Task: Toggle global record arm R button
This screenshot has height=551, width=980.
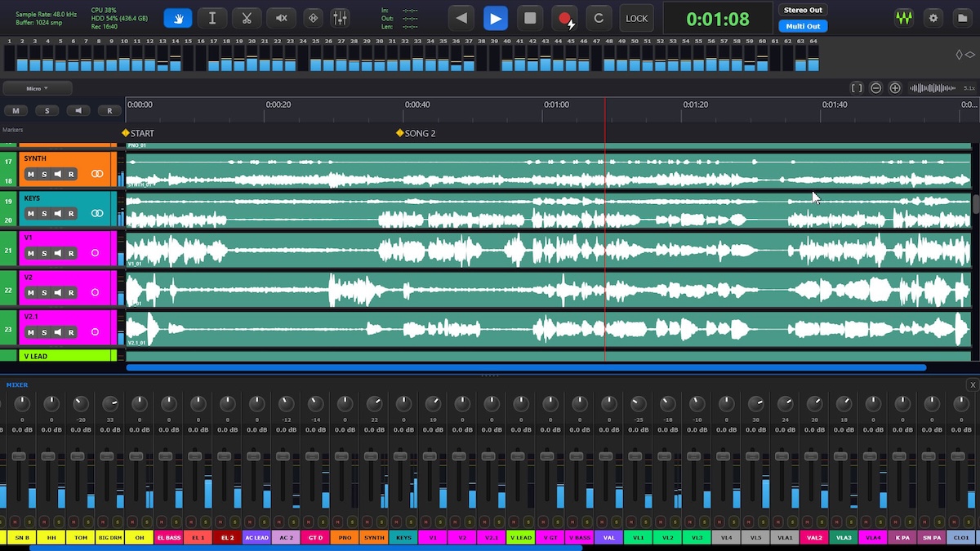Action: pyautogui.click(x=109, y=110)
